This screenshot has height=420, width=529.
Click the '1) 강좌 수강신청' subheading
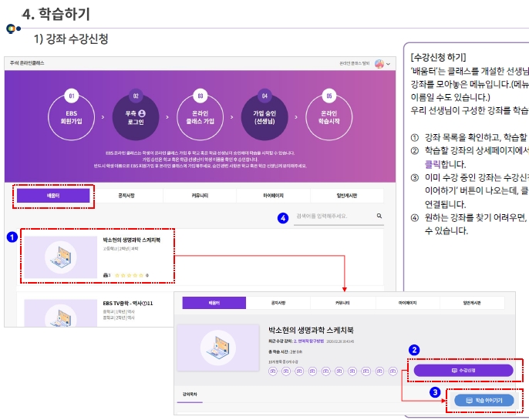coord(71,39)
